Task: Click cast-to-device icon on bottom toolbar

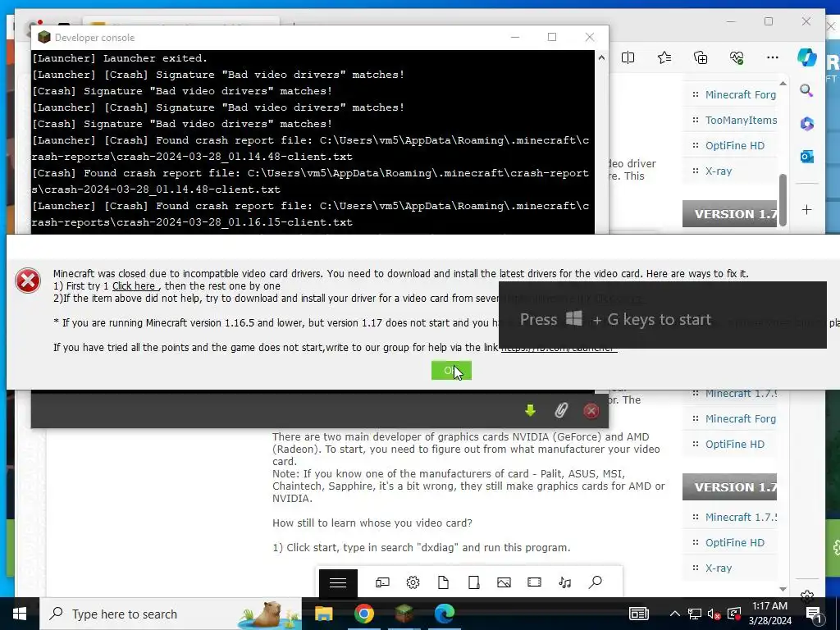Action: pyautogui.click(x=382, y=582)
